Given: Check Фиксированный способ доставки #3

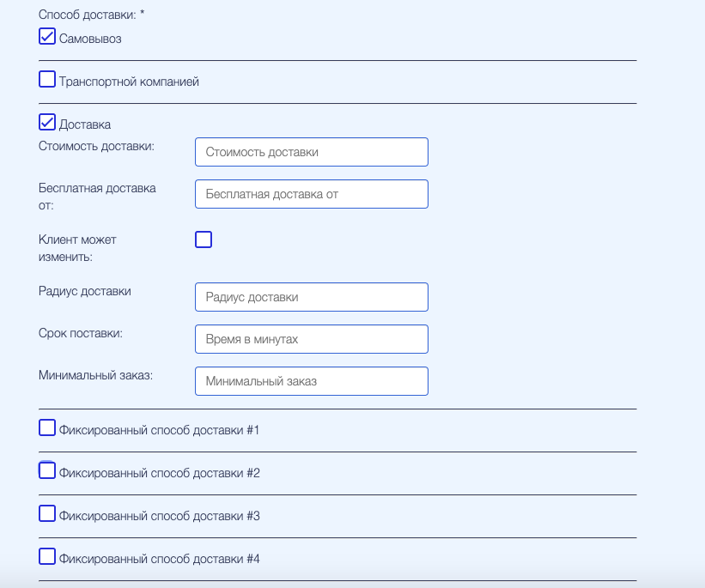Looking at the screenshot, I should click(x=47, y=514).
